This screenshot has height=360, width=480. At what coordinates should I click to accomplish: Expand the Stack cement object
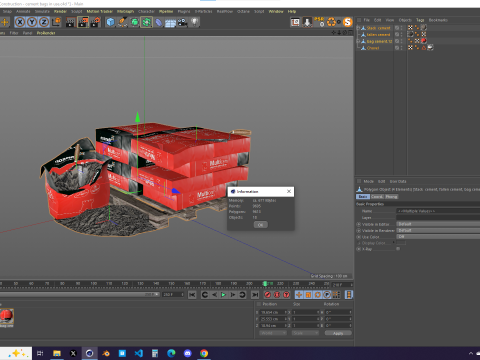click(358, 28)
